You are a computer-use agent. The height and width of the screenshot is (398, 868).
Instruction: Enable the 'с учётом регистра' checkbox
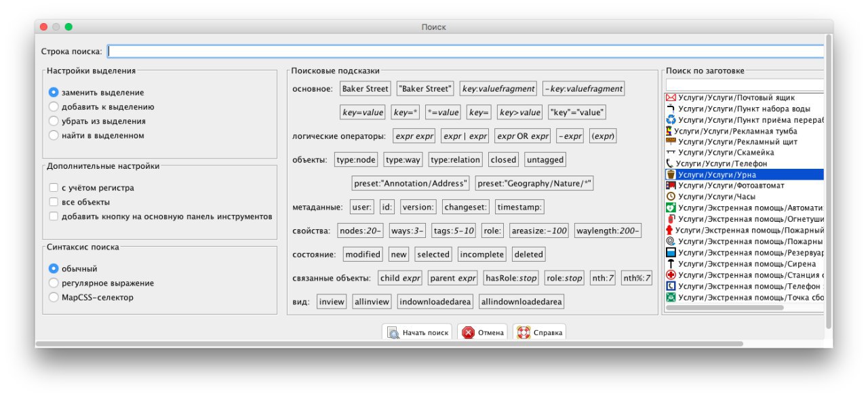click(x=54, y=188)
